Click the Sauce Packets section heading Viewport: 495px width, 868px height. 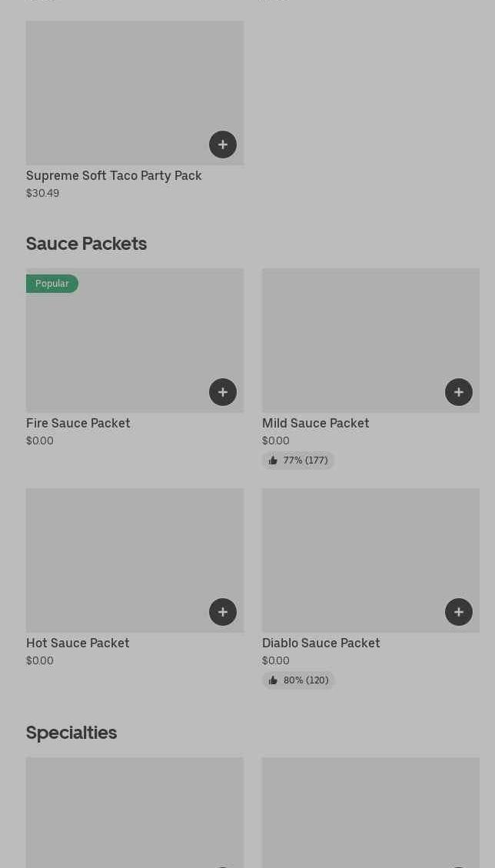(86, 244)
